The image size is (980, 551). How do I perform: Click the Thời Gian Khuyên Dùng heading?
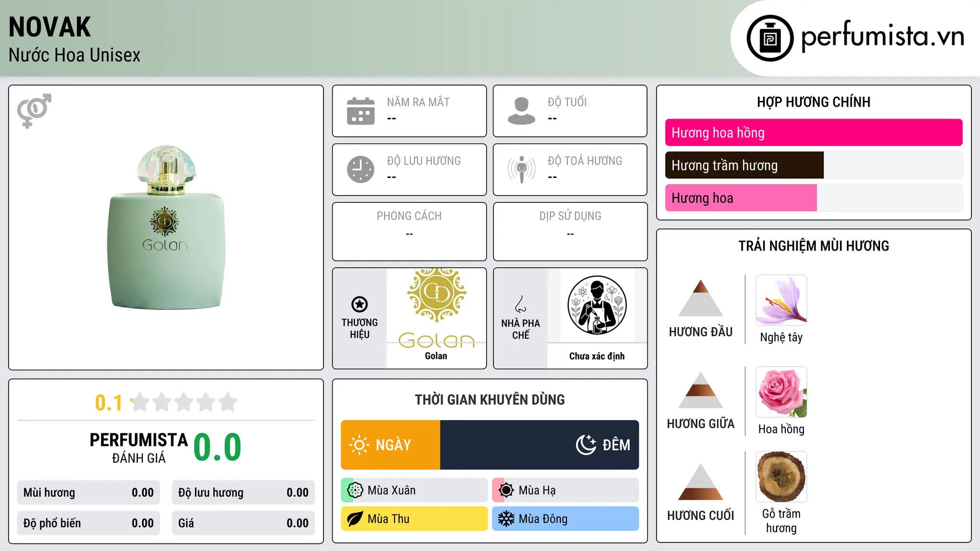(490, 399)
